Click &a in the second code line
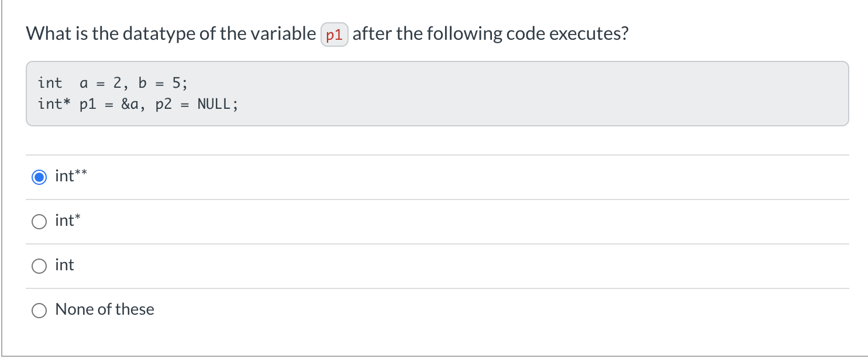 [x=129, y=105]
